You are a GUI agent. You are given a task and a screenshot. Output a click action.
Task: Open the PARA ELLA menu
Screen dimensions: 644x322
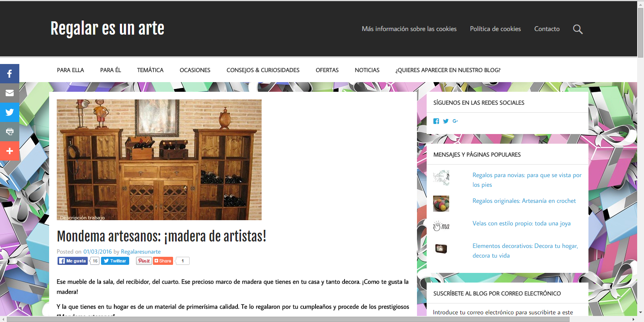[70, 70]
